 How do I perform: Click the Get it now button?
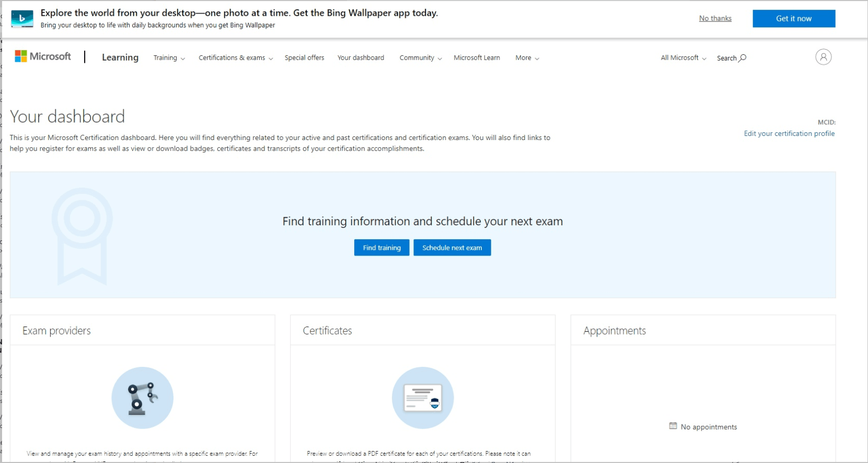[x=794, y=18]
